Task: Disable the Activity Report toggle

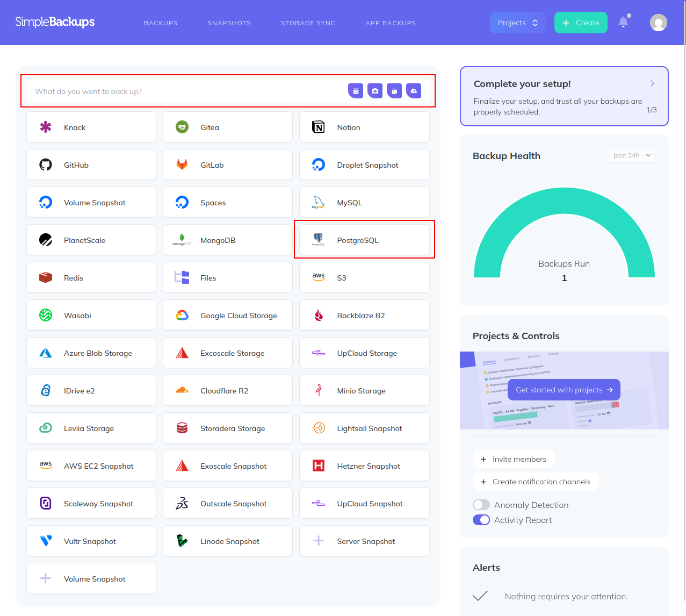Action: click(481, 520)
